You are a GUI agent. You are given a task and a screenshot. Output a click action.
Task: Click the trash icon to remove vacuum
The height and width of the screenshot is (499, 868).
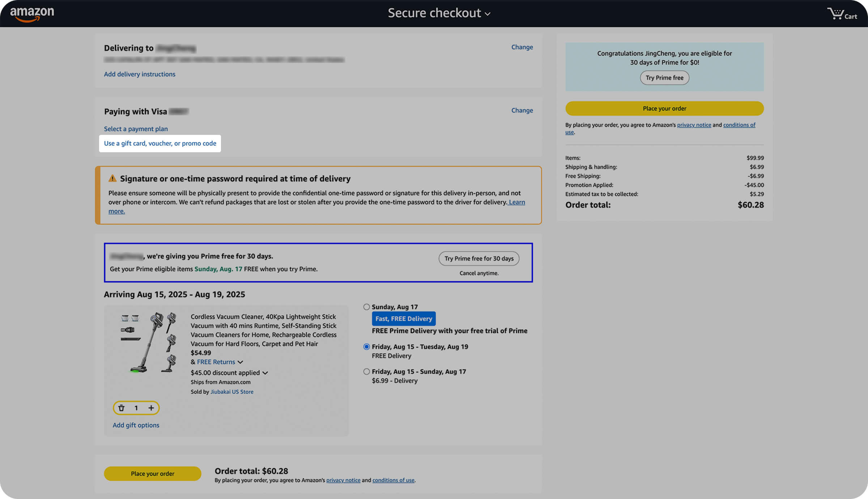[x=122, y=408]
